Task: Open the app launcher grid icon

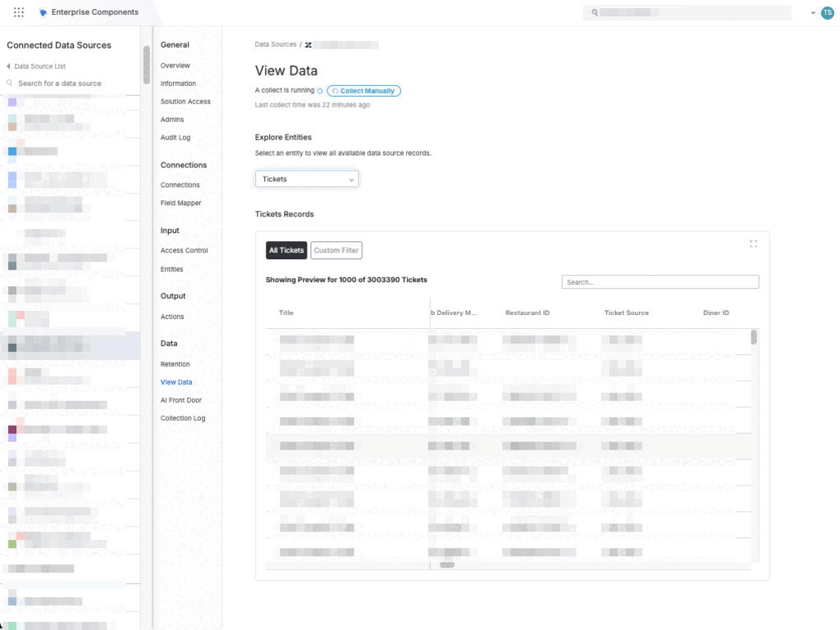Action: 18,11
